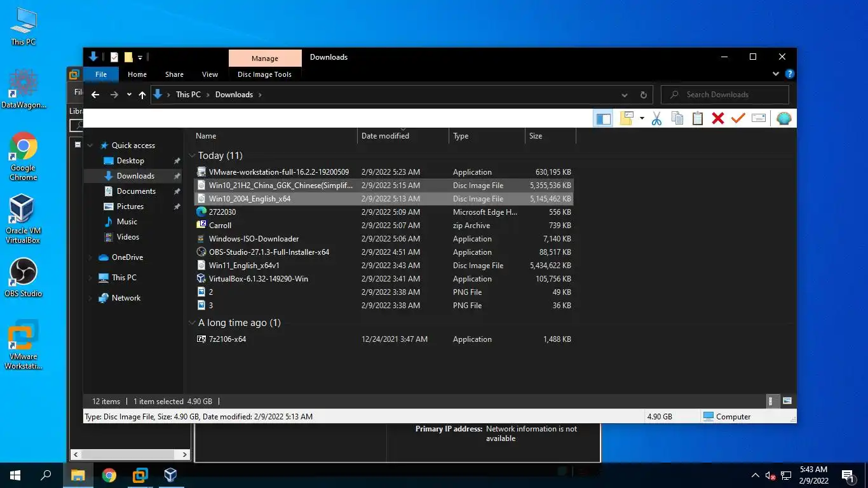This screenshot has width=868, height=488.
Task: Switch to the View ribbon tab
Action: (x=210, y=74)
